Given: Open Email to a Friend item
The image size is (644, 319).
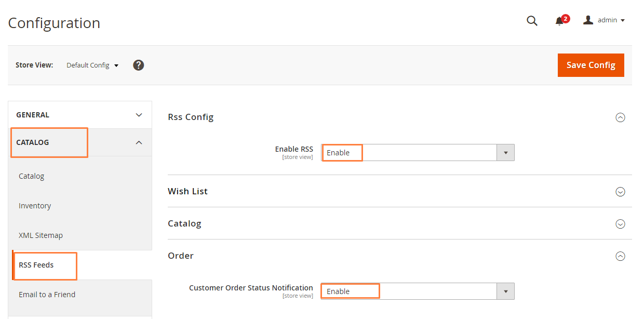Looking at the screenshot, I should pos(47,295).
